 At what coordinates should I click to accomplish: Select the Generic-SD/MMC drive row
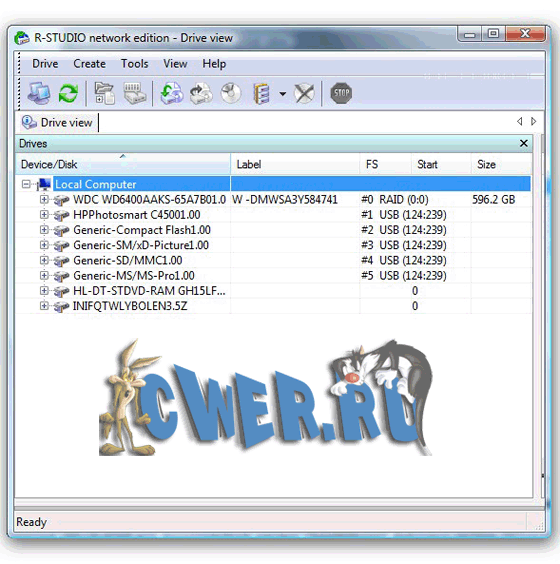pos(273,260)
